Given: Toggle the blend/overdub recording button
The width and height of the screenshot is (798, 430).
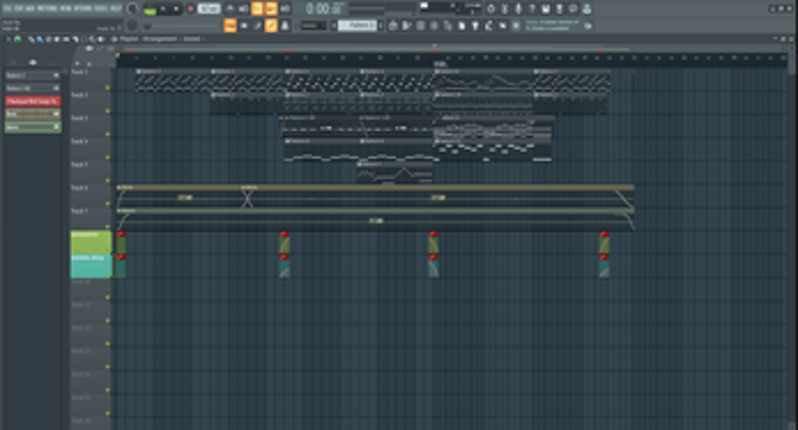Looking at the screenshot, I should [271, 9].
